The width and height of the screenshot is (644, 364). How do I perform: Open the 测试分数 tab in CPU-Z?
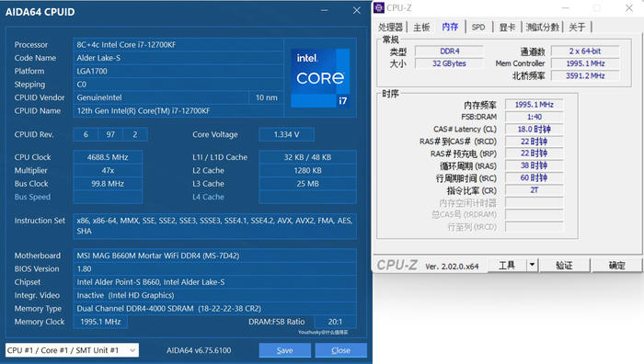[542, 27]
